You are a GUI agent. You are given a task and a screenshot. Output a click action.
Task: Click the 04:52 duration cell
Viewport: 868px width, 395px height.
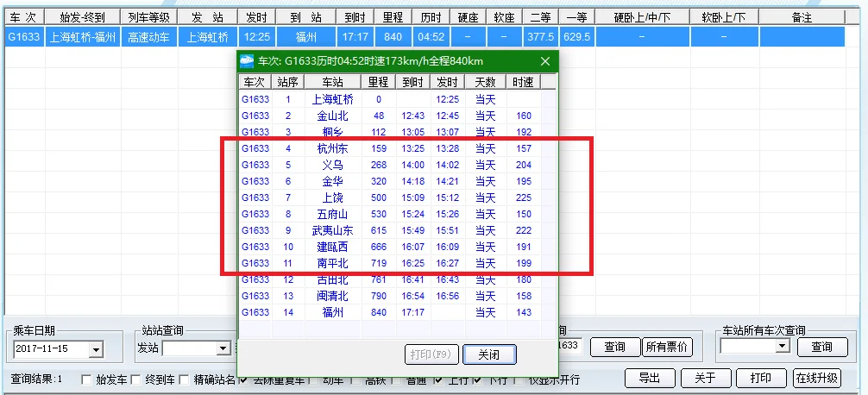tap(431, 38)
